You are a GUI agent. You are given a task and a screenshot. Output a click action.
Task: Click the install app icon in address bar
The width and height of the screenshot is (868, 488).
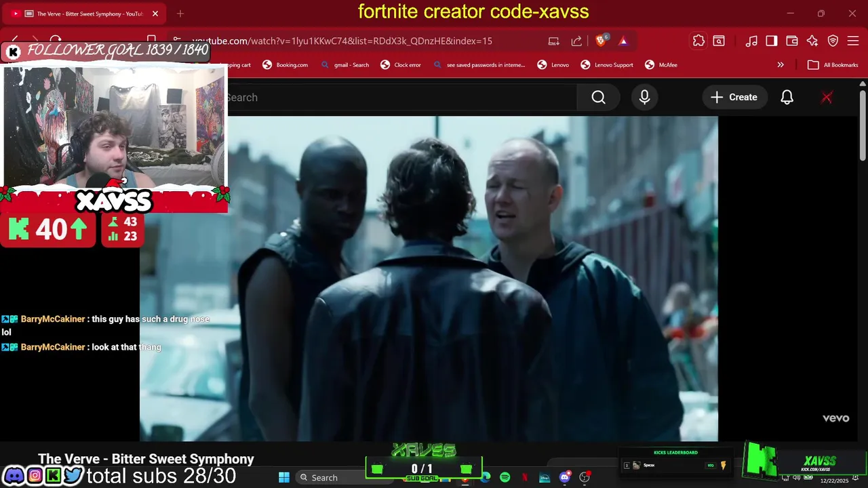tap(554, 41)
